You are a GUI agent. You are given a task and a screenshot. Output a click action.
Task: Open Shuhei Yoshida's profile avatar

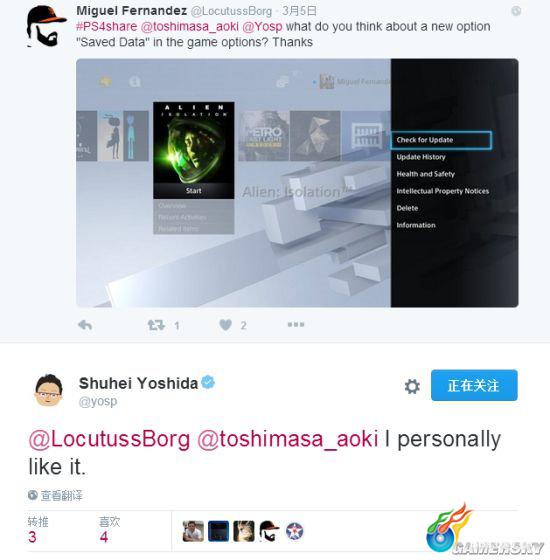coord(49,390)
